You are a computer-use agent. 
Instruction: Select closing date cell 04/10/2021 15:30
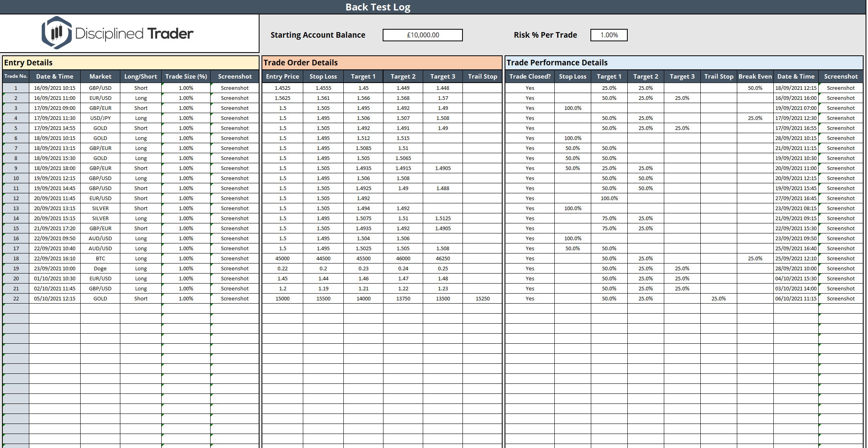click(796, 278)
